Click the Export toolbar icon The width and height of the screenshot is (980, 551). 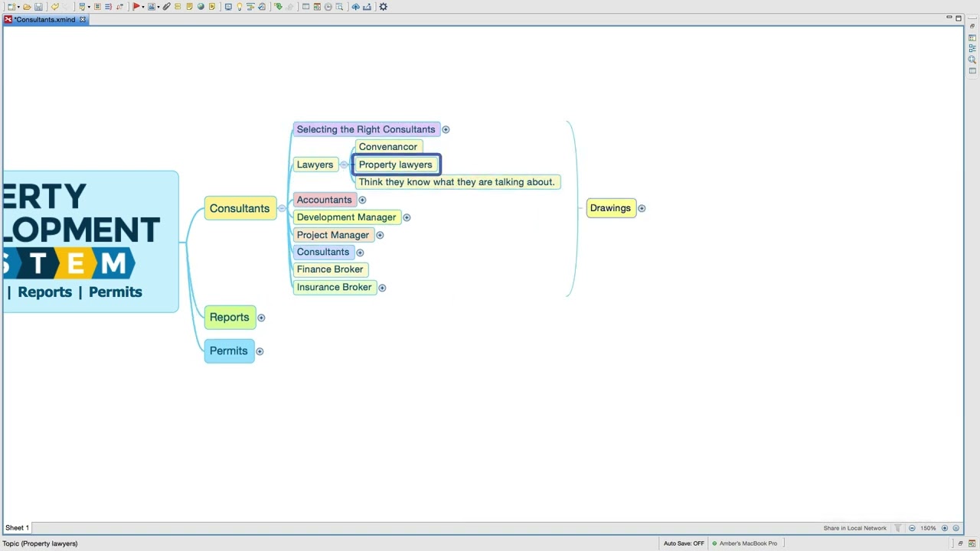[x=367, y=7]
